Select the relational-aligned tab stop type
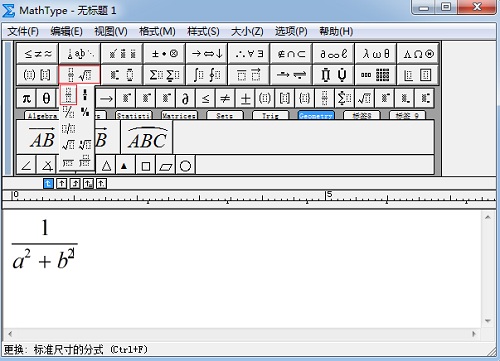This screenshot has width=500, height=361. coord(88,183)
